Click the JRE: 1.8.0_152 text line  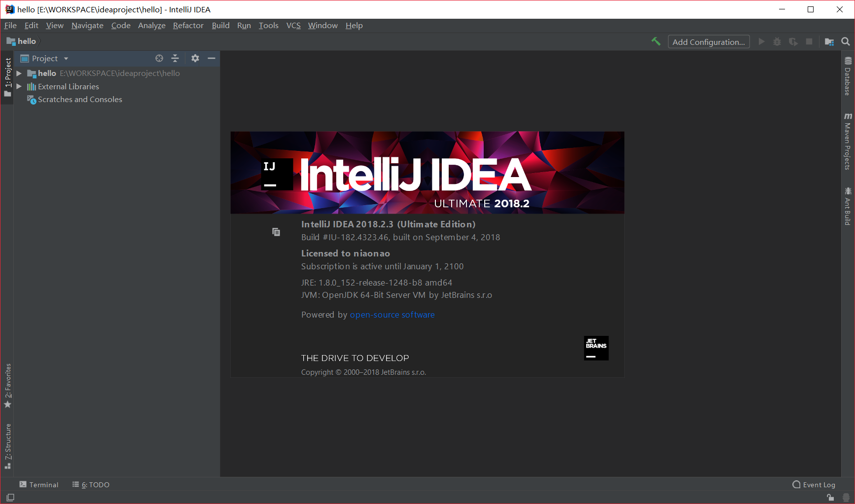(377, 283)
